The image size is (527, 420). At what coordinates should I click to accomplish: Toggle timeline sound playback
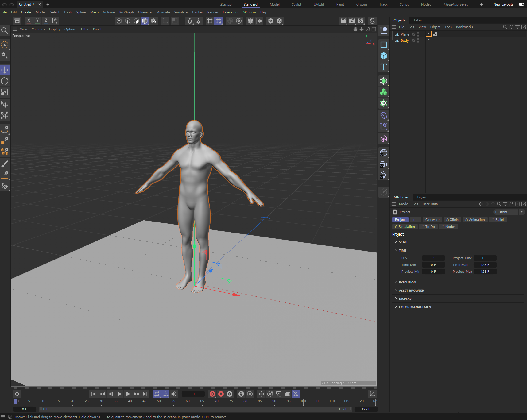click(x=174, y=394)
